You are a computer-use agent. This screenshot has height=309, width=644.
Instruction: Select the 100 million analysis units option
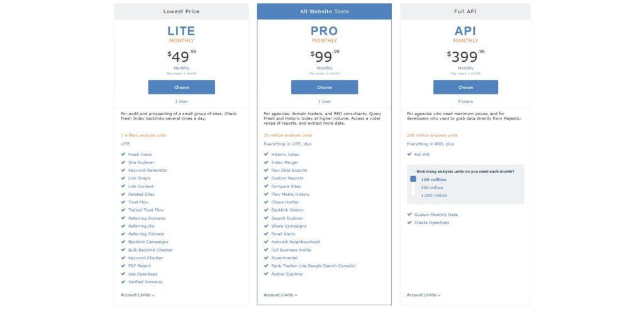click(x=433, y=179)
